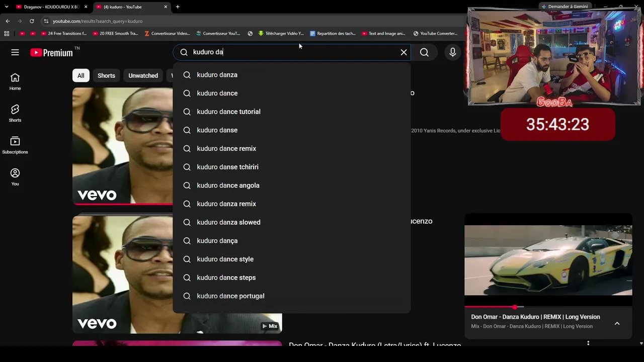The height and width of the screenshot is (362, 644).
Task: Click the miniplayer Lamborghini video
Action: point(548,260)
